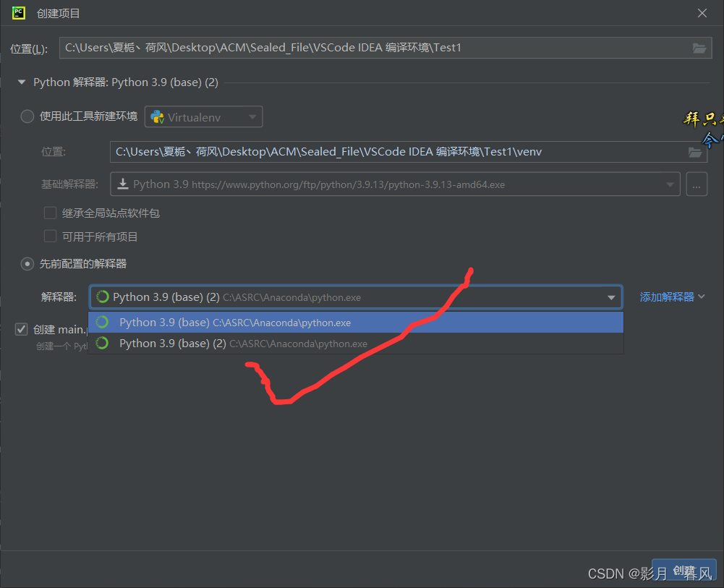
Task: Enable 'Inherit global site-packages' checkbox
Action: point(50,213)
